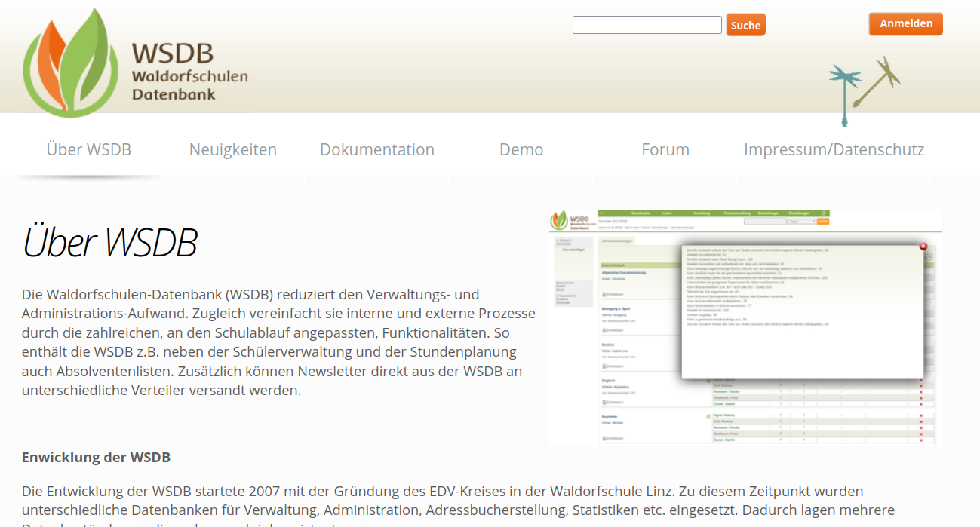Click the Anmelden login button

pyautogui.click(x=905, y=23)
